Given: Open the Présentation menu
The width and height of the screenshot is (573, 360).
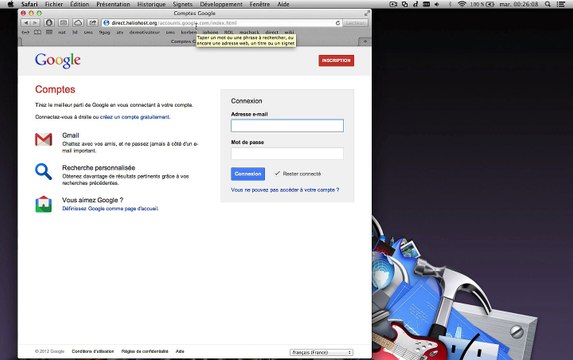Looking at the screenshot, I should tap(113, 4).
